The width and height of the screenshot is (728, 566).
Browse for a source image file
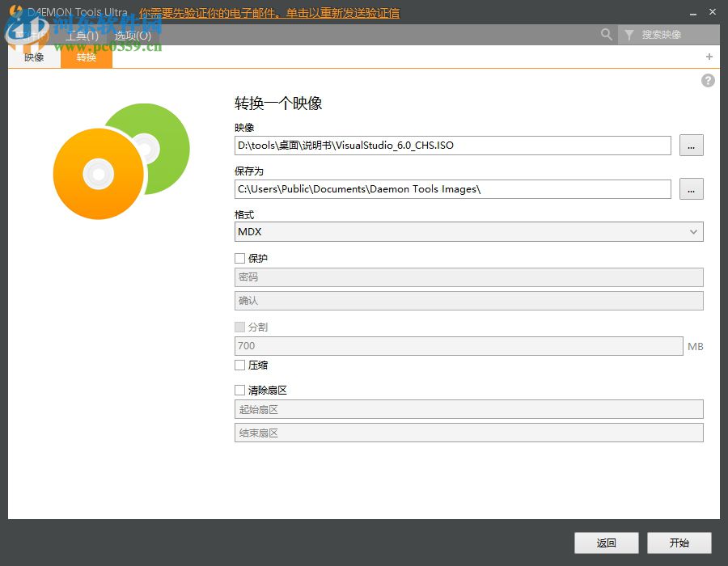pos(691,146)
